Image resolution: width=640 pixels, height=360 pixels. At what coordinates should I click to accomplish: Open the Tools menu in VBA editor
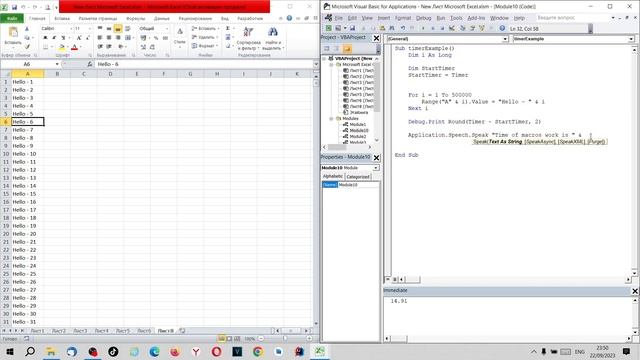[456, 18]
